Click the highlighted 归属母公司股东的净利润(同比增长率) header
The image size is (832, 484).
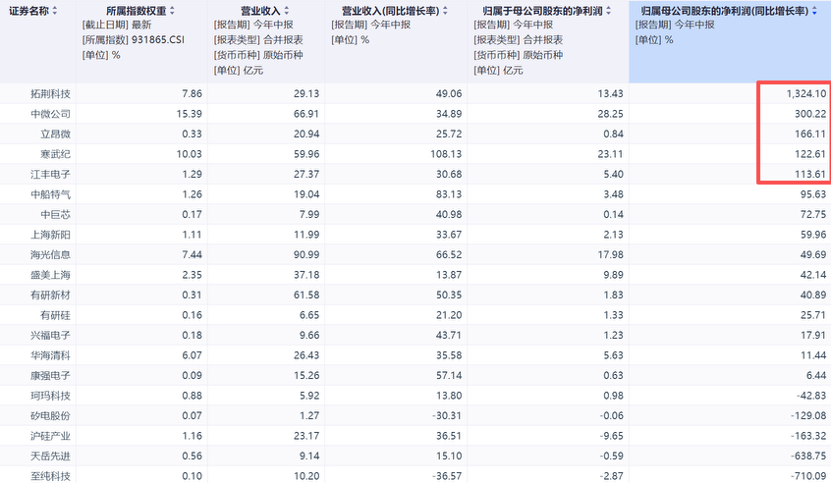pos(725,11)
